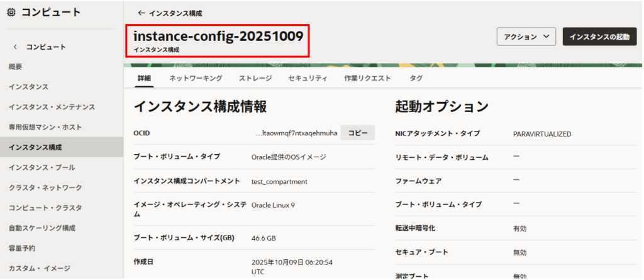Click the left chevron beside コンピュート

tap(15, 47)
